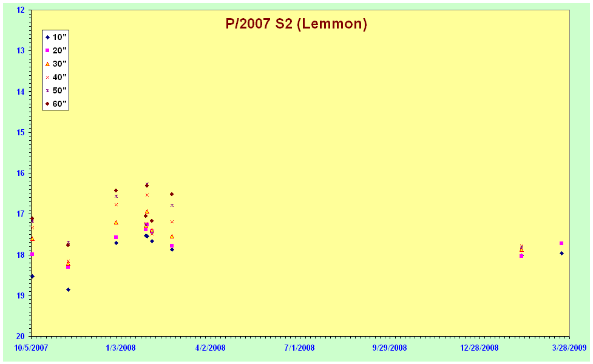Click the blue diamond marker in legend

coord(48,38)
